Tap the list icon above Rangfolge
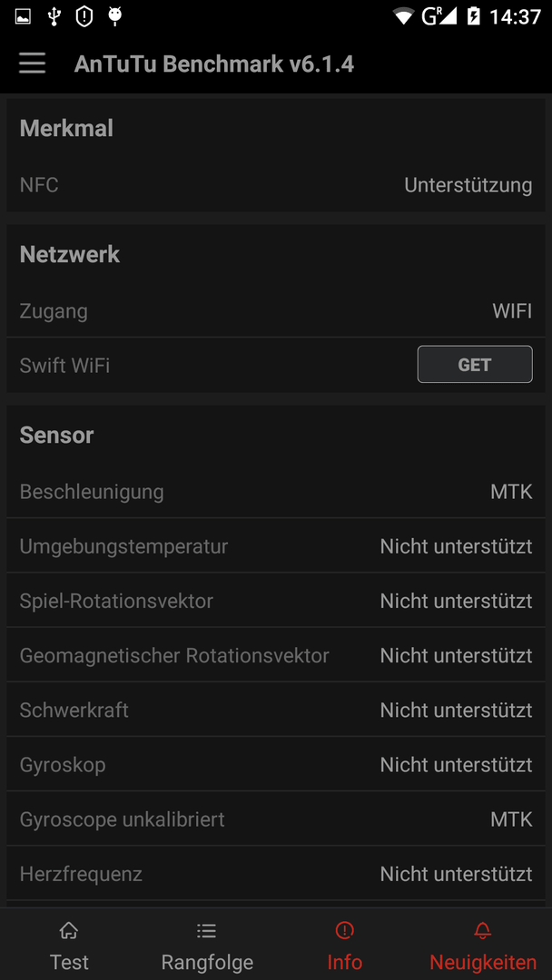Viewport: 552px width, 980px height. (206, 931)
